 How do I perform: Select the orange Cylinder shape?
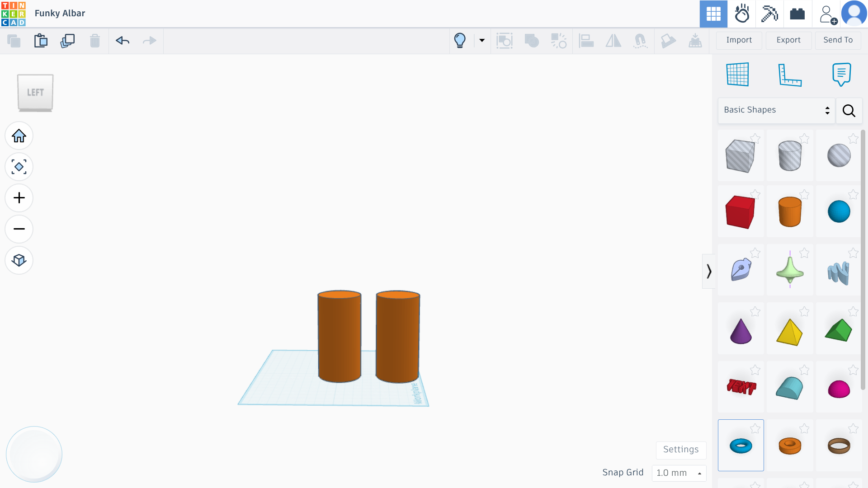pyautogui.click(x=790, y=212)
